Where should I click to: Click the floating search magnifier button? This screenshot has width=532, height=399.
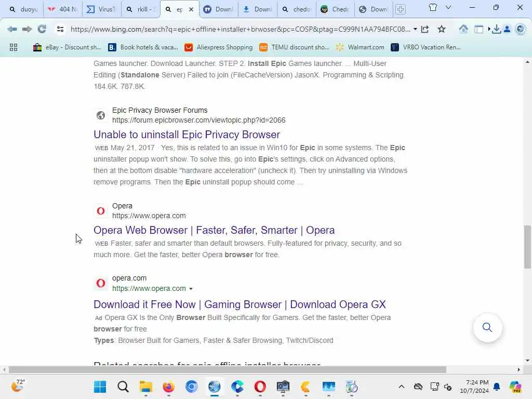pos(487,327)
